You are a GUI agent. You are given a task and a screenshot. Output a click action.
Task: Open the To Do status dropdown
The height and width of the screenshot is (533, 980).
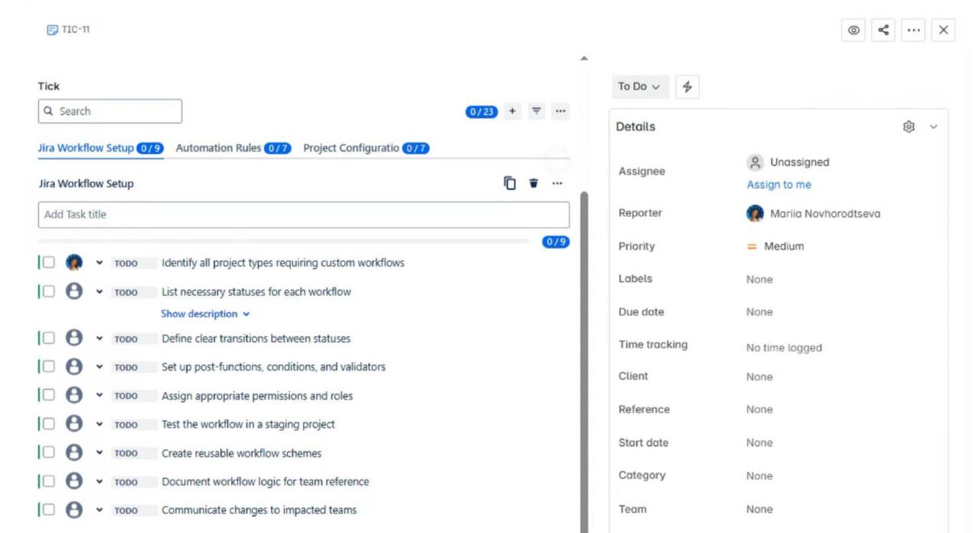[x=640, y=87]
